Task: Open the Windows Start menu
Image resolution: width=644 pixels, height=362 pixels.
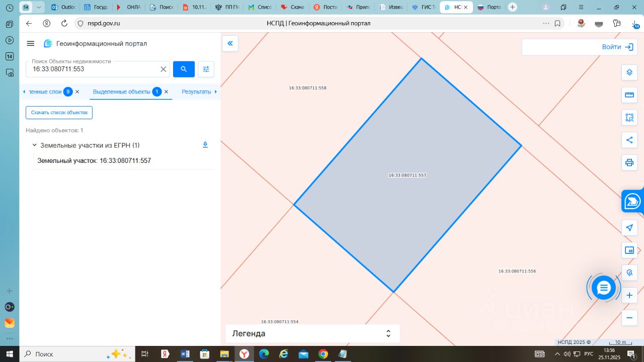Action: (x=10, y=354)
